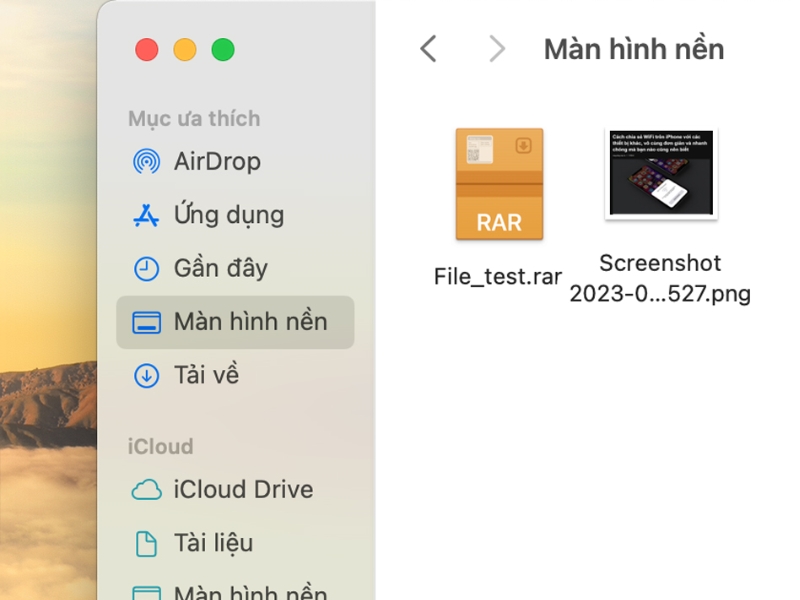Go forward with the right chevron
Viewport: 800px width, 600px height.
(x=497, y=49)
